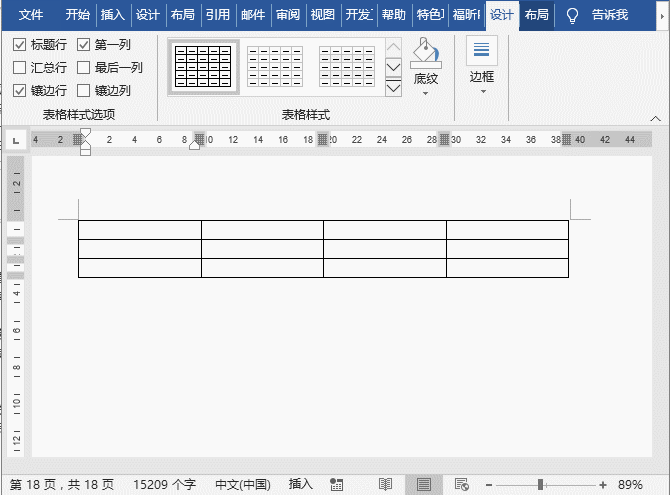Move table styles gallery down one row

click(x=393, y=67)
